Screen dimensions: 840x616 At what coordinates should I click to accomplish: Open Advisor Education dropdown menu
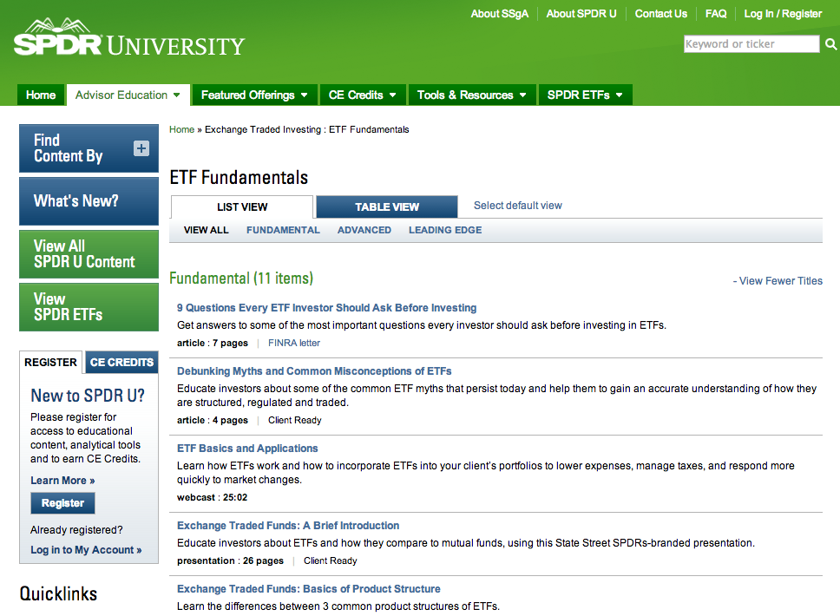(x=128, y=95)
